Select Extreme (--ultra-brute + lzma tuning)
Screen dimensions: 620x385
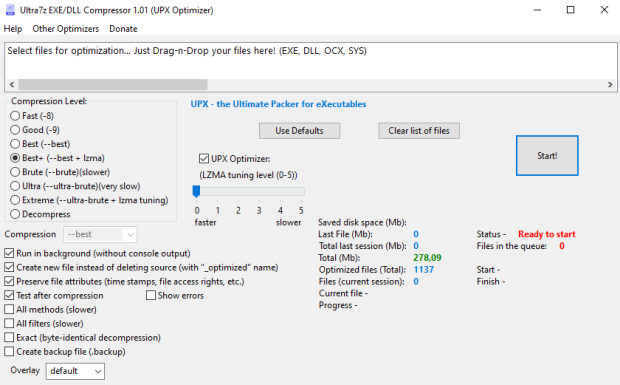(89, 200)
